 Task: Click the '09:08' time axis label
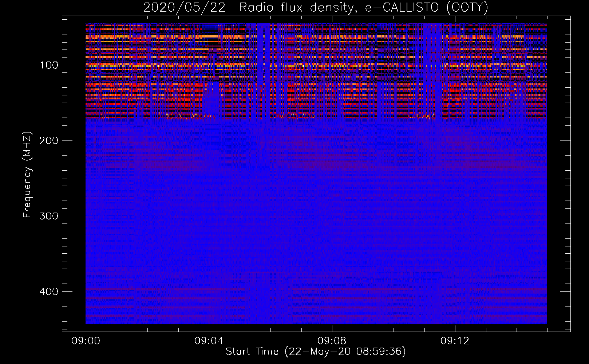(332, 341)
